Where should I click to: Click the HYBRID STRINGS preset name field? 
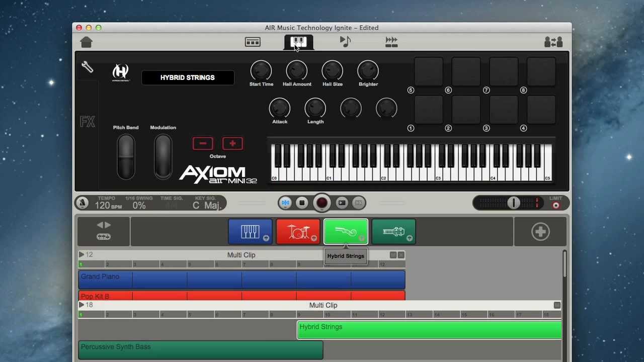coord(188,77)
